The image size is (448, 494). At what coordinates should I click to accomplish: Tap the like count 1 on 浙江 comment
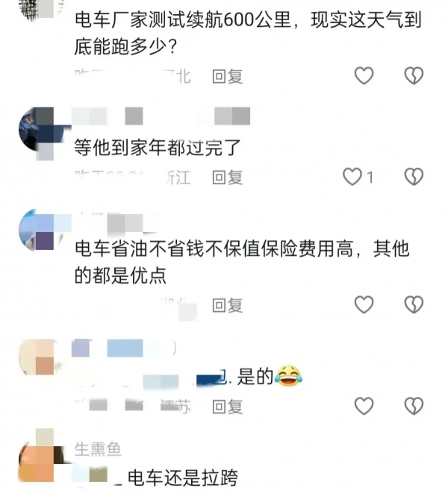click(370, 178)
